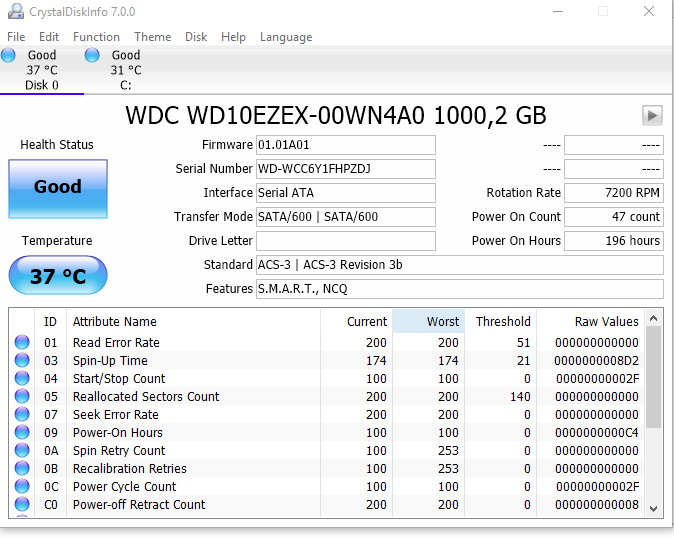Click the Serial Number field
Screen dimensions: 674x538
point(346,169)
